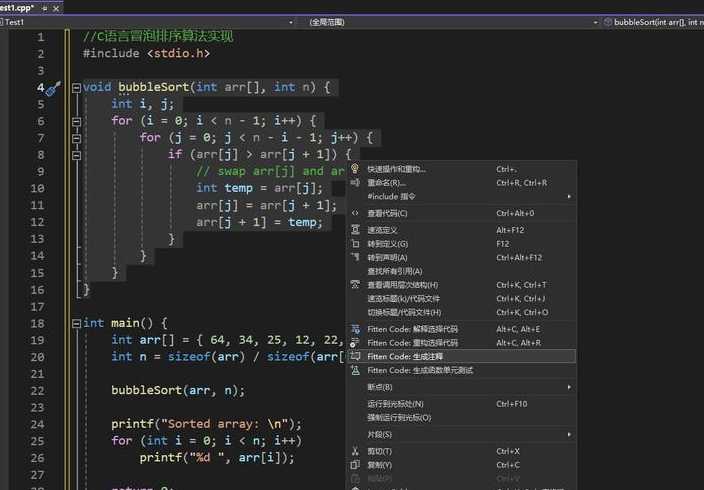Click the Fitten Code explain code icon
Viewport: 704px width, 490px height.
[355, 329]
